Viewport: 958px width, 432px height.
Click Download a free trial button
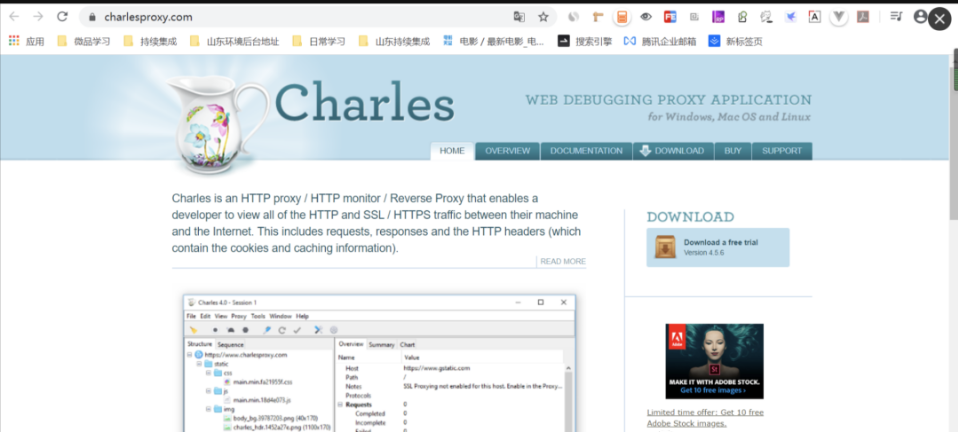tap(718, 247)
